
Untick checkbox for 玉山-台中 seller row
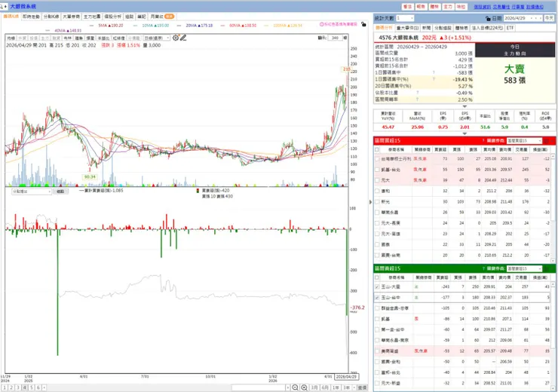[x=377, y=297]
